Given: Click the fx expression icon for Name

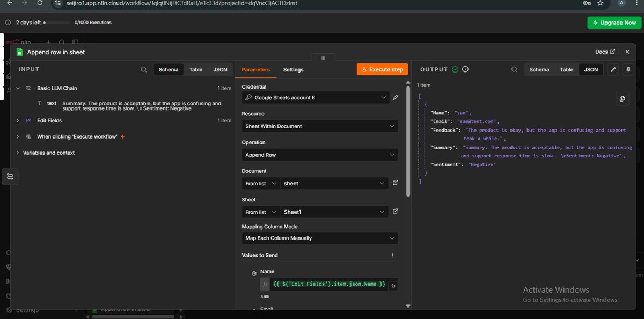Looking at the screenshot, I should pyautogui.click(x=265, y=284).
